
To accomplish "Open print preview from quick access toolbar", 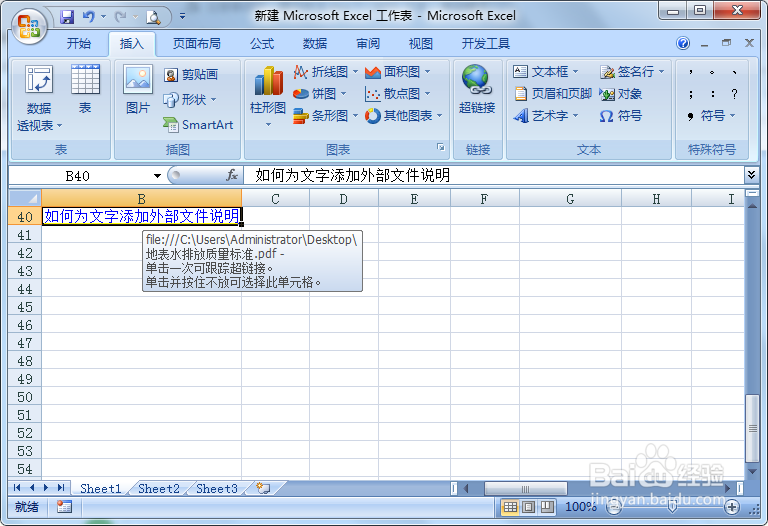I will click(x=154, y=18).
